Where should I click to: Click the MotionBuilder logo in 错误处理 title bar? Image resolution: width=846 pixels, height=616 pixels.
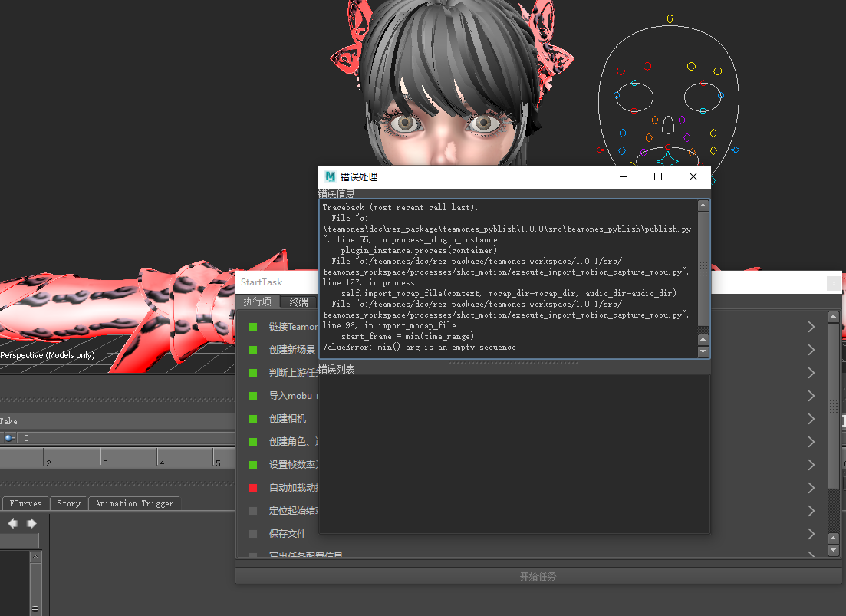point(330,176)
